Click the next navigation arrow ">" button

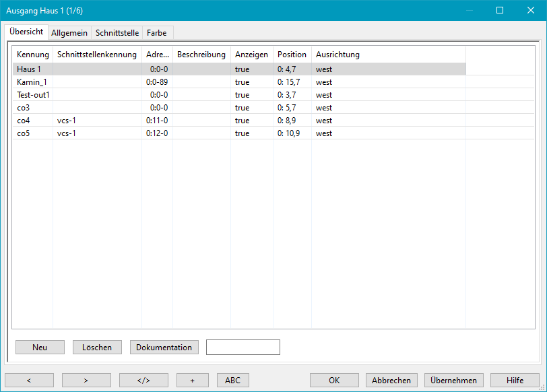pyautogui.click(x=86, y=380)
